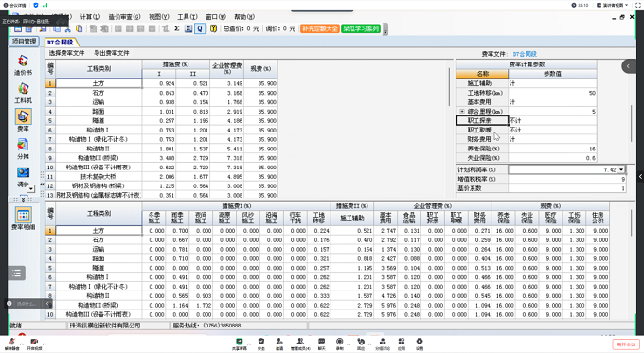Switch to the 项目管理 tab
This screenshot has height=353, width=644.
24,42
